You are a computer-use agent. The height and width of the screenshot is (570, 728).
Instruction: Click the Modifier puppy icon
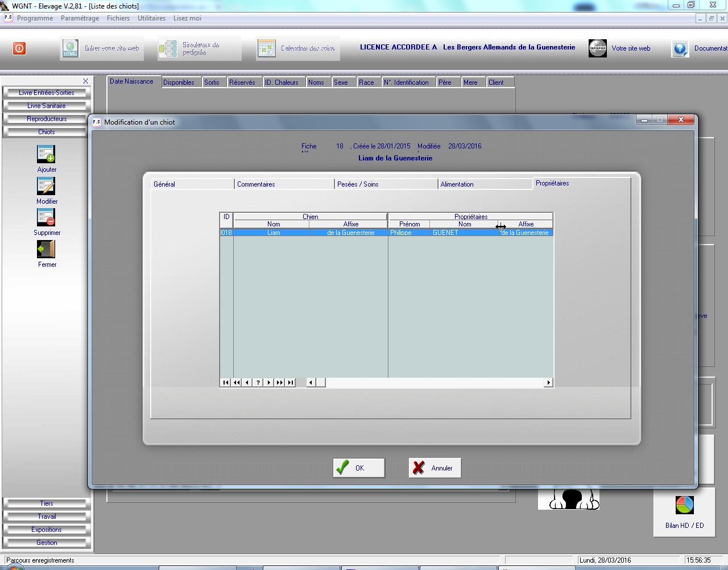pos(46,187)
